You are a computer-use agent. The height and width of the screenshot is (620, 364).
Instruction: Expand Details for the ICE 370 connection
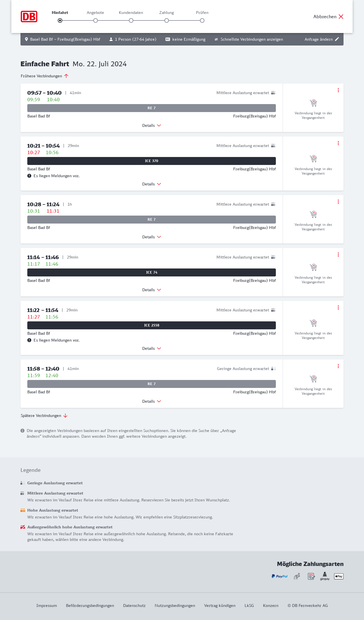(152, 184)
